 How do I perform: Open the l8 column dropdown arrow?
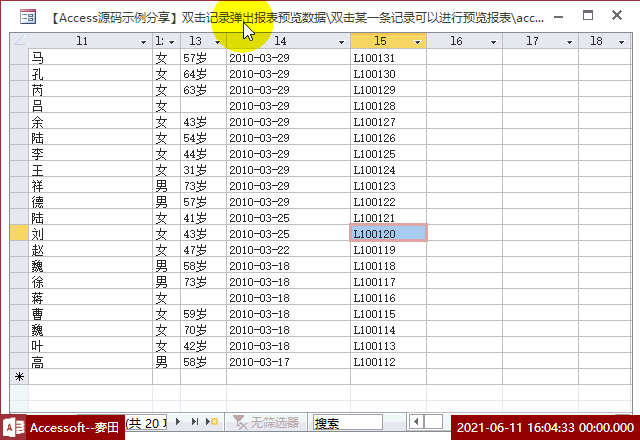pos(622,42)
